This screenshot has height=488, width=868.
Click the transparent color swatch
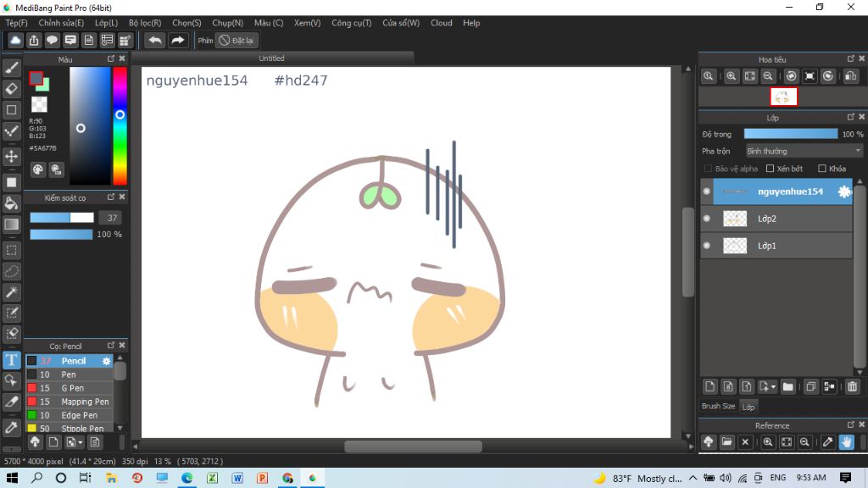(x=39, y=104)
